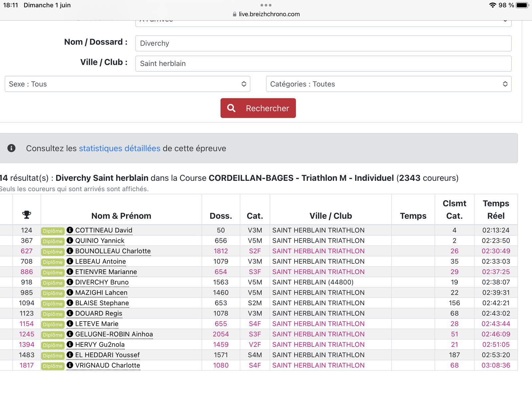Download Diplôme for QUINIO Yannick
The image size is (532, 399).
pos(53,241)
